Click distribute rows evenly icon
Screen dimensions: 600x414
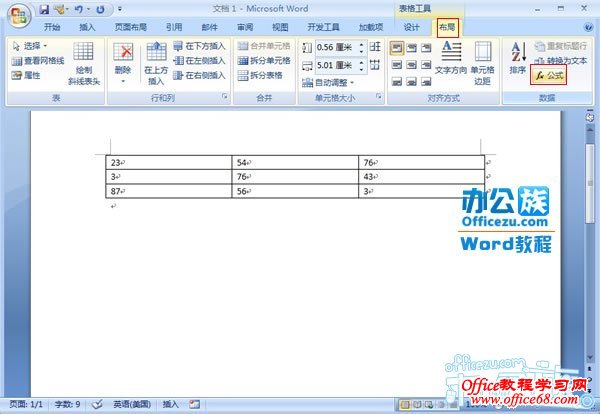pos(375,47)
